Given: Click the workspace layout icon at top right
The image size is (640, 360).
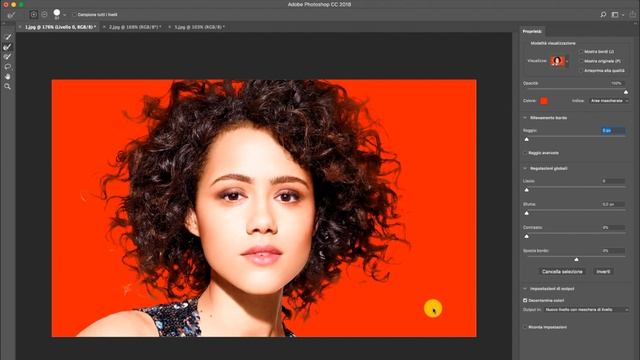Looking at the screenshot, I should click(x=615, y=15).
